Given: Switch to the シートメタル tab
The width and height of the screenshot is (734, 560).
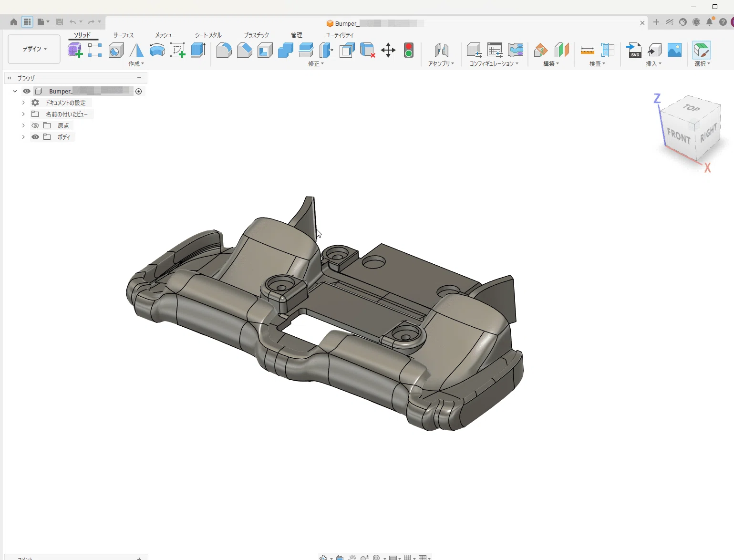Looking at the screenshot, I should (208, 35).
